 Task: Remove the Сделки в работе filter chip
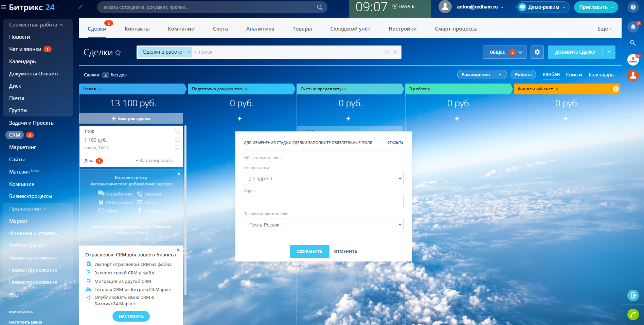click(x=189, y=52)
